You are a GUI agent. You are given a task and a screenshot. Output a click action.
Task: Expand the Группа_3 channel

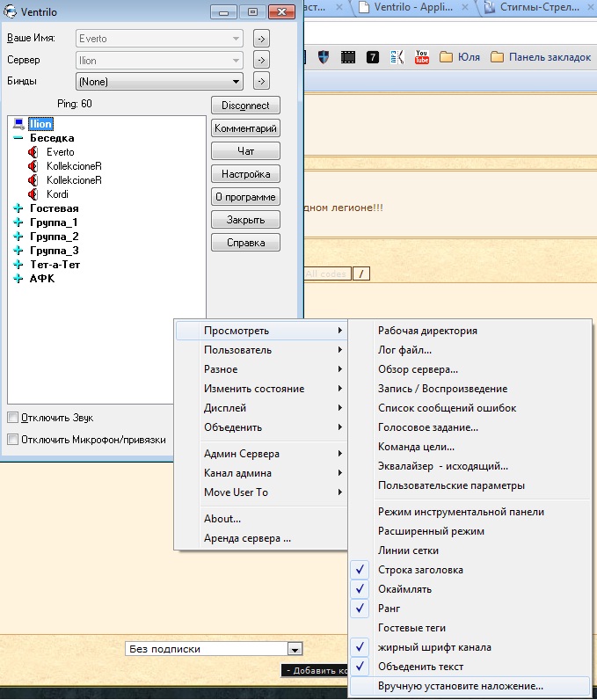coord(18,251)
